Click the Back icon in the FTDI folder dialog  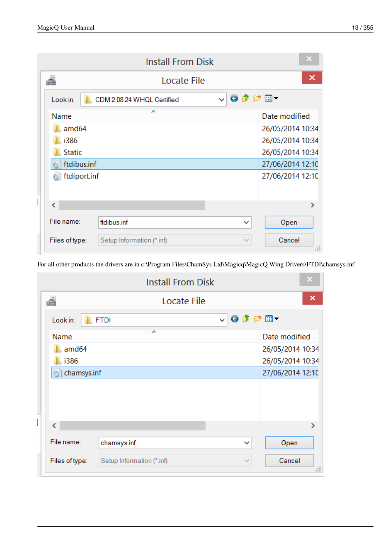tap(235, 319)
